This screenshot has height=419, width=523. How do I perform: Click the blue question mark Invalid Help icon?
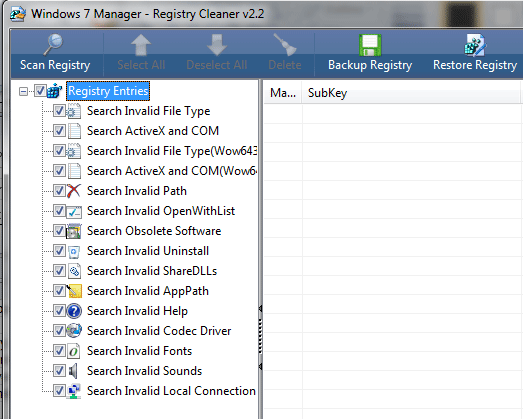coord(74,311)
